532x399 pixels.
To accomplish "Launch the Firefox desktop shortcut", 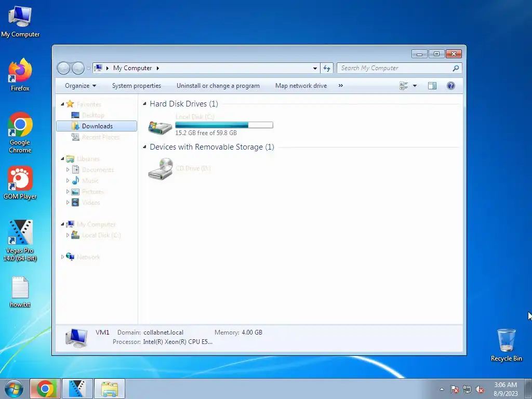I will (20, 75).
